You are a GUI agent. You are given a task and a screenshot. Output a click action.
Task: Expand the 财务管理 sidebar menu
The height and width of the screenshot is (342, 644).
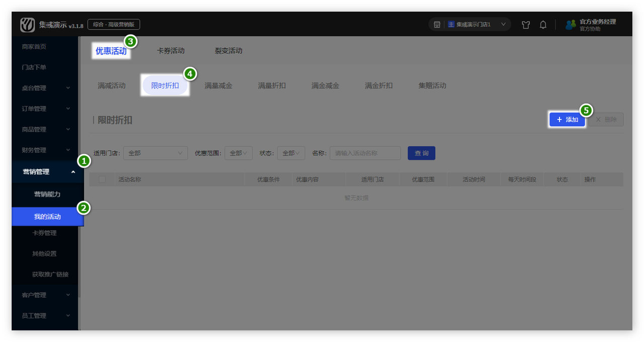pos(45,150)
